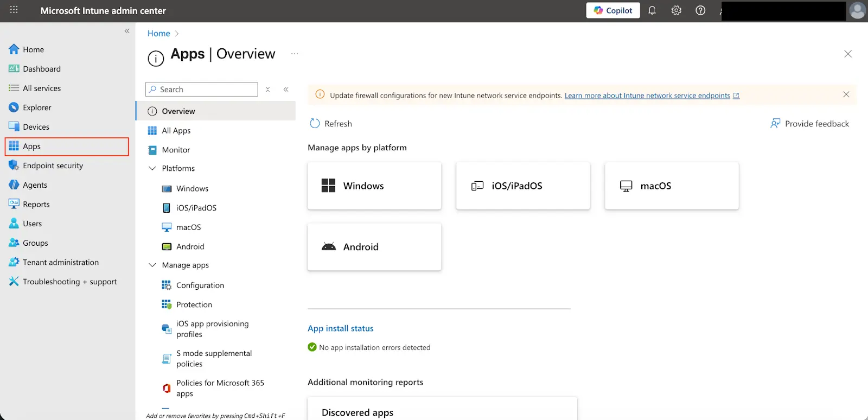Image resolution: width=868 pixels, height=420 pixels.
Task: Click the Home breadcrumb link
Action: (158, 34)
